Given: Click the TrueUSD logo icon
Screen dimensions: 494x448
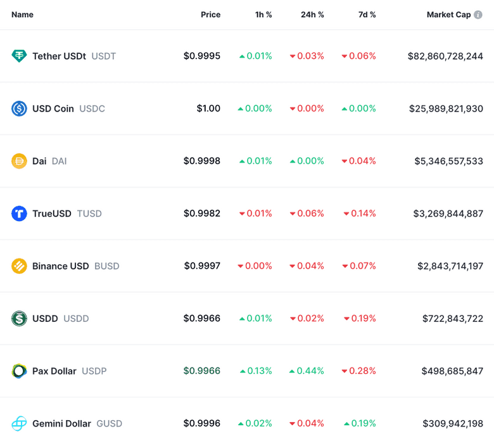Looking at the screenshot, I should tap(19, 214).
